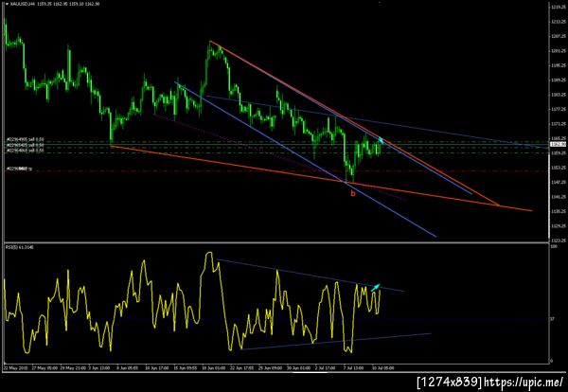Screen dimensions: 568x392
Task: Click the 7 Jul 13:00 time label
Action: pos(353,367)
